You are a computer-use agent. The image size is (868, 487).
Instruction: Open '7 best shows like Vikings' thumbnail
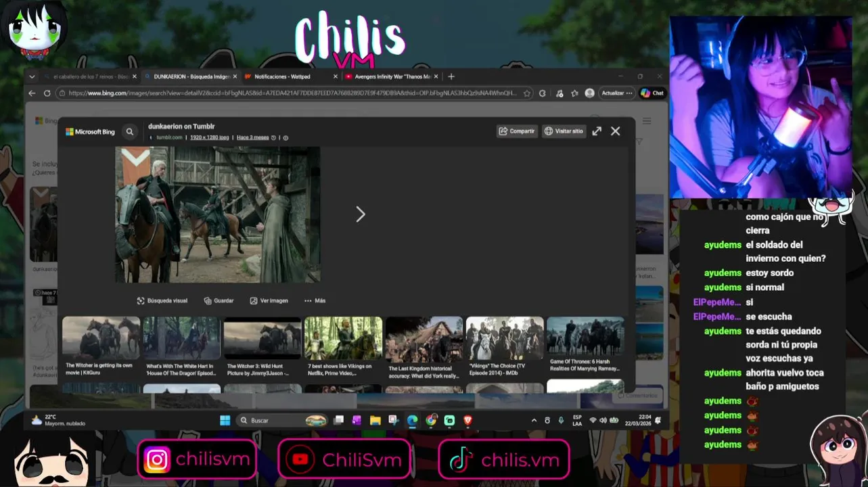[x=343, y=338]
